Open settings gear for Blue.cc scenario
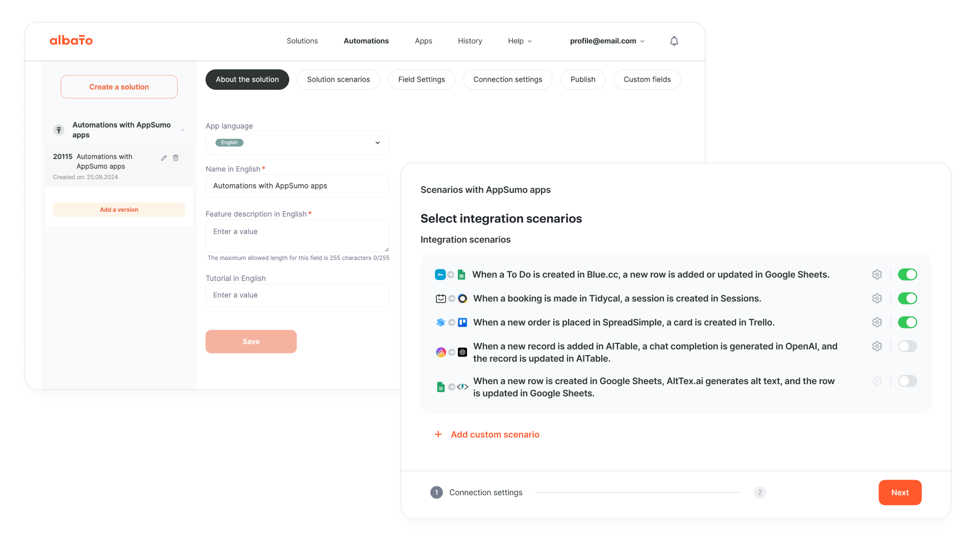The image size is (980, 551). tap(877, 274)
